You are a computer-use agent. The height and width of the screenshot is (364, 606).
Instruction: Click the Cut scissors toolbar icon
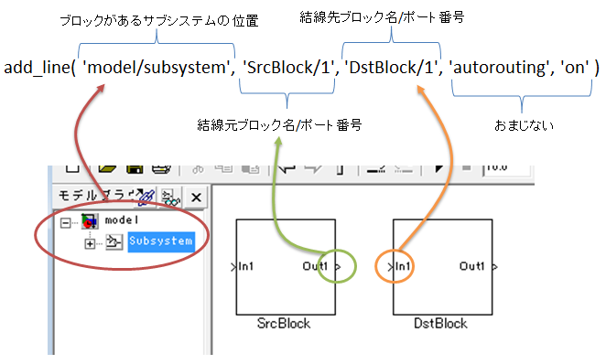click(x=198, y=169)
